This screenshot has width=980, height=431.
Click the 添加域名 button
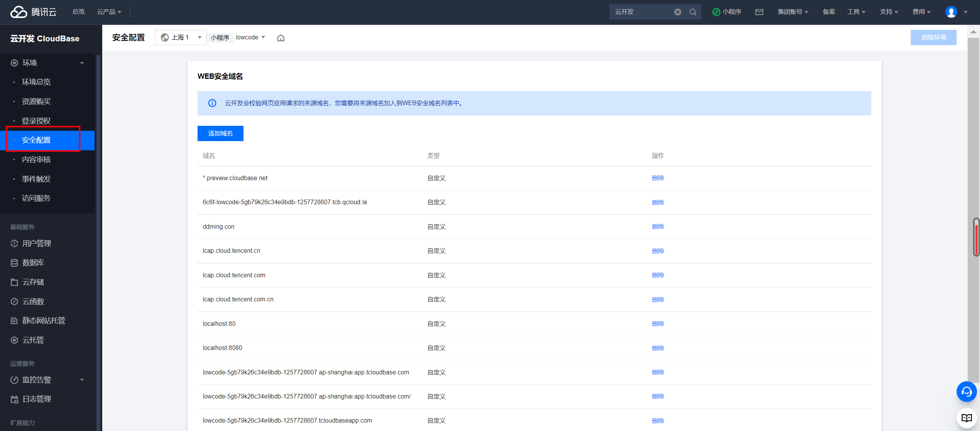[220, 133]
